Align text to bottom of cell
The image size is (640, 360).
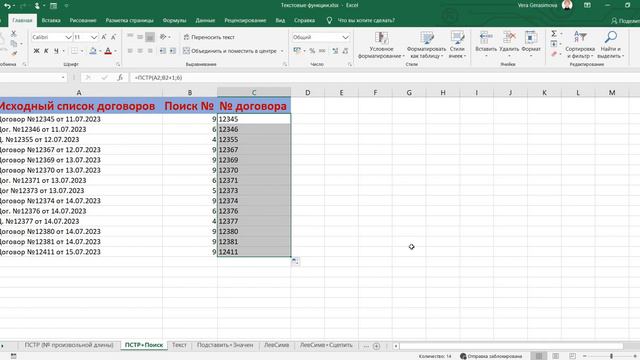pos(150,37)
